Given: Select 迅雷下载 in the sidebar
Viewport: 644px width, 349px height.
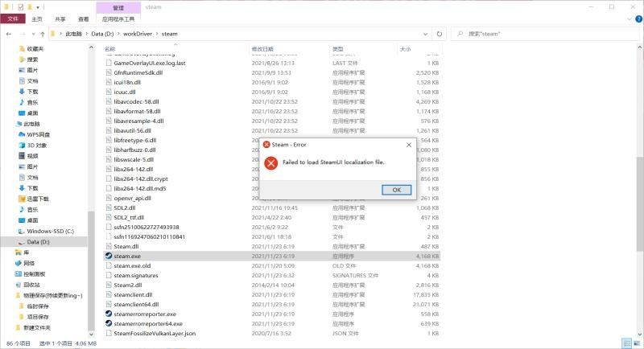Looking at the screenshot, I should coord(38,199).
